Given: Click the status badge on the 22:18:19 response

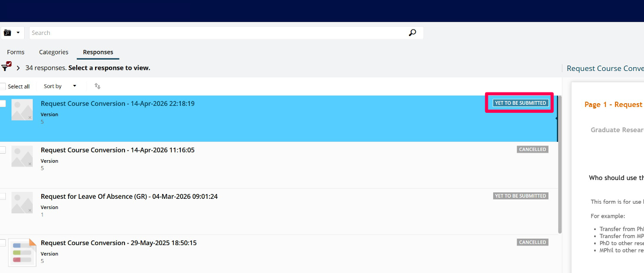Looking at the screenshot, I should (x=521, y=103).
